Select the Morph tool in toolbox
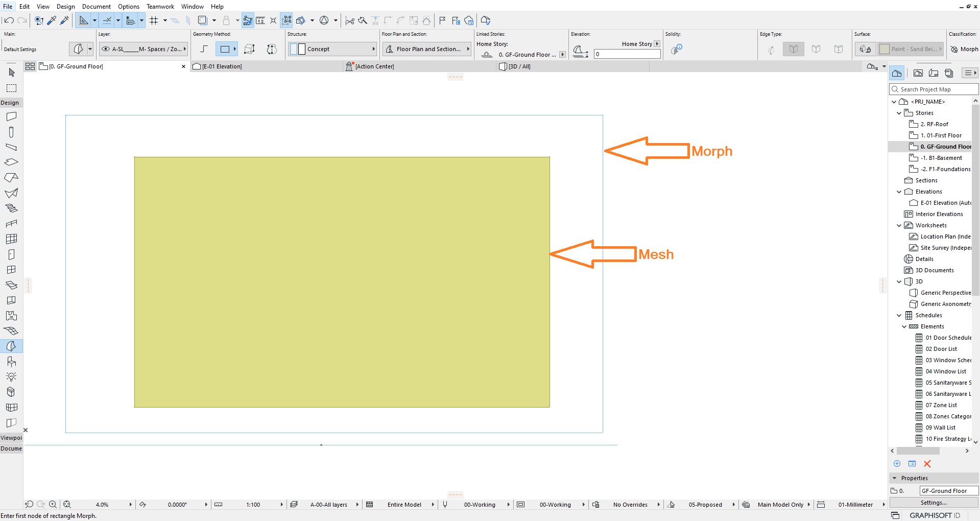980x521 pixels. [x=11, y=346]
